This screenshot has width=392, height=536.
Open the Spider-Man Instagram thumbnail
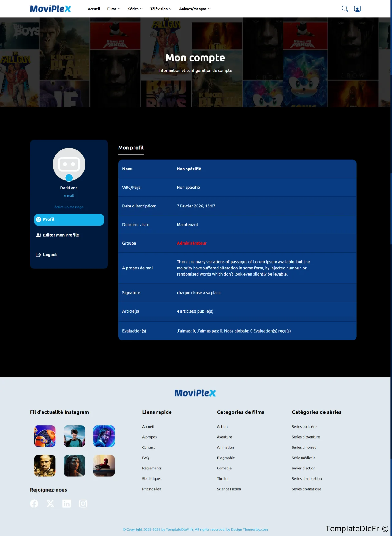[x=104, y=466]
